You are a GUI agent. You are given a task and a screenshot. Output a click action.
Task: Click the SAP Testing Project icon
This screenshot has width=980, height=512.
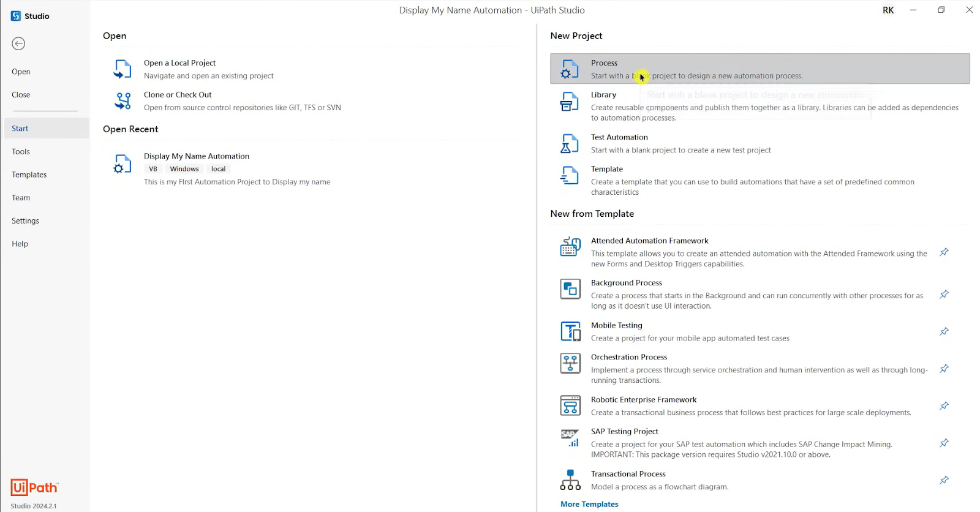[570, 437]
